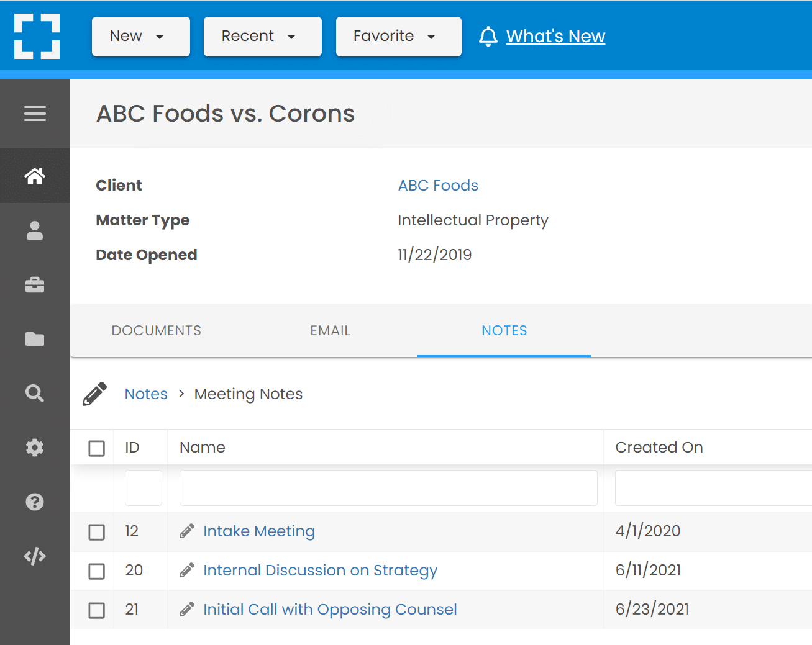Open the person Contacts sidebar icon
Viewport: 812px width, 645px height.
pos(35,230)
